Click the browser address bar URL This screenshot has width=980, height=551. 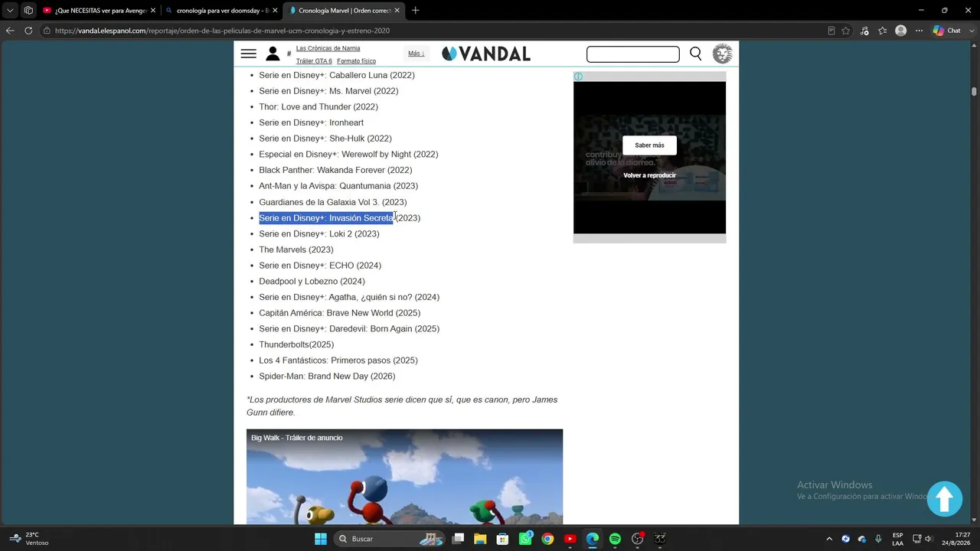tap(222, 31)
